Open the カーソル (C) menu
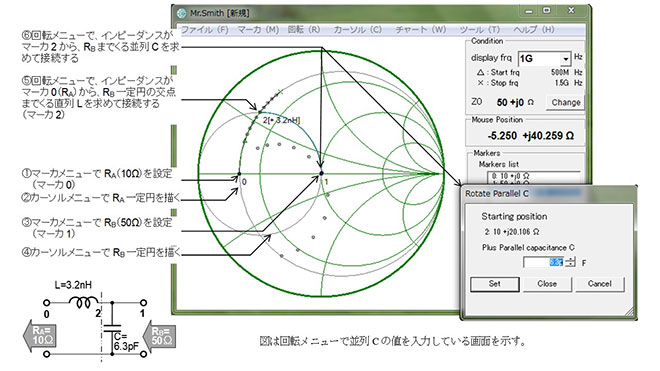The image size is (660, 371). pyautogui.click(x=357, y=30)
